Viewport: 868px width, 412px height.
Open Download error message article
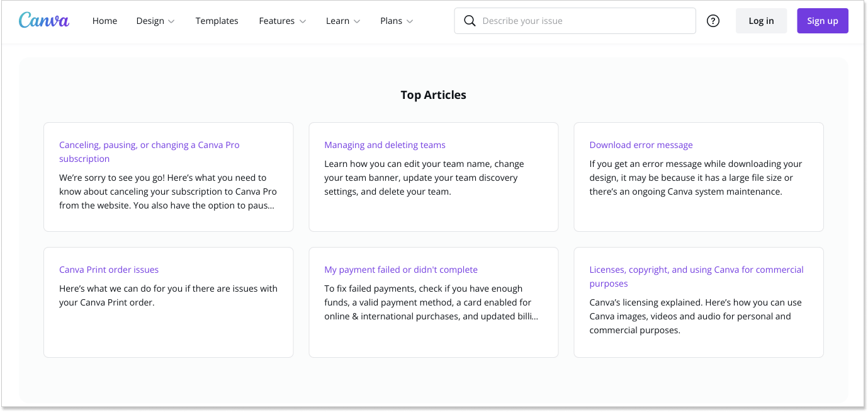pyautogui.click(x=641, y=145)
